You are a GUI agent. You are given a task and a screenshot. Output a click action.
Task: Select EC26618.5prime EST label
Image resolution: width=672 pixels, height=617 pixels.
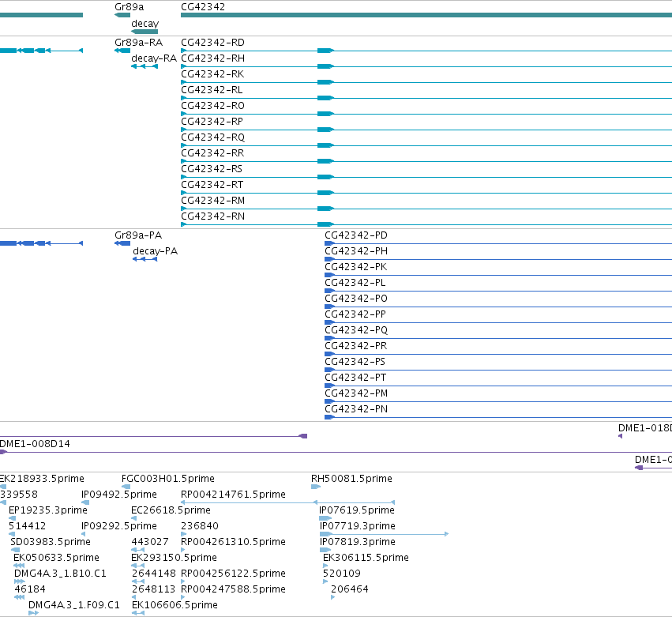pyautogui.click(x=171, y=510)
